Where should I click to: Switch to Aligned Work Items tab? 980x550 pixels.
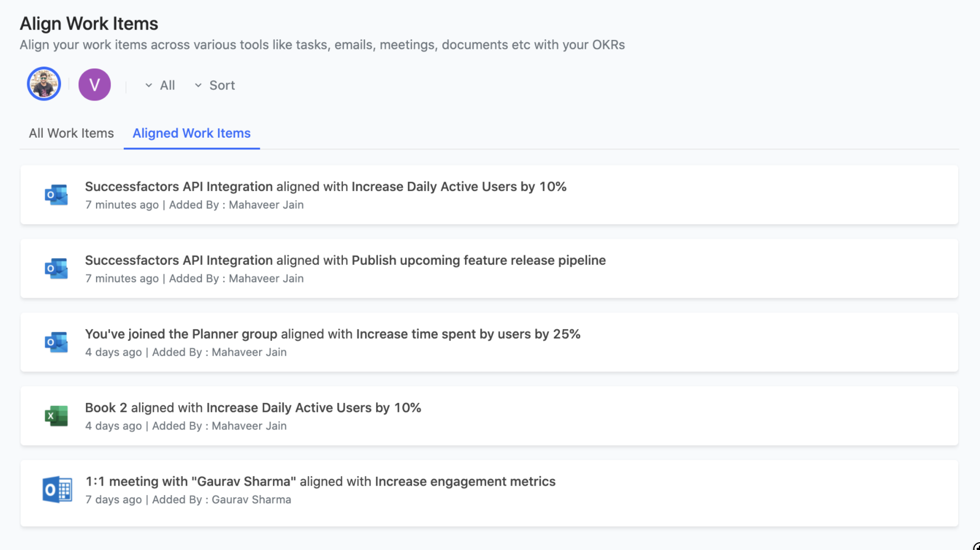click(191, 133)
